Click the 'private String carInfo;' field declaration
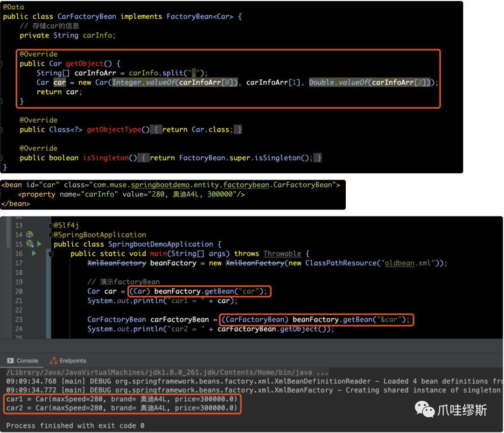 [x=68, y=35]
